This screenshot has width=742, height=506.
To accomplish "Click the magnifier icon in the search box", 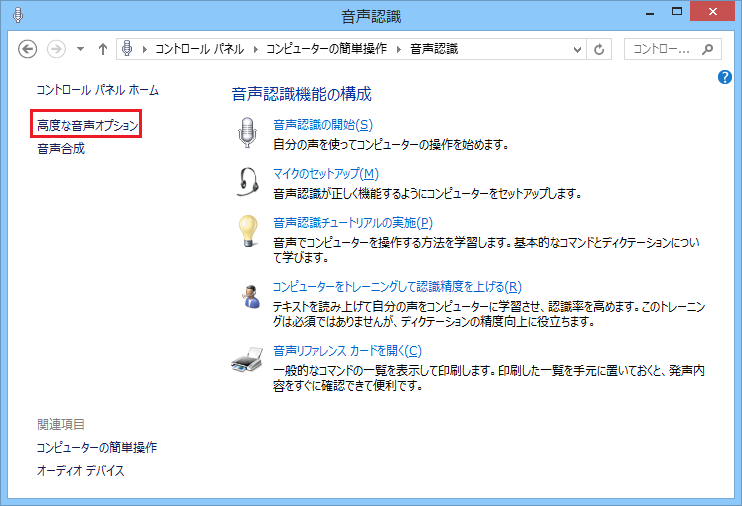I will tap(707, 49).
